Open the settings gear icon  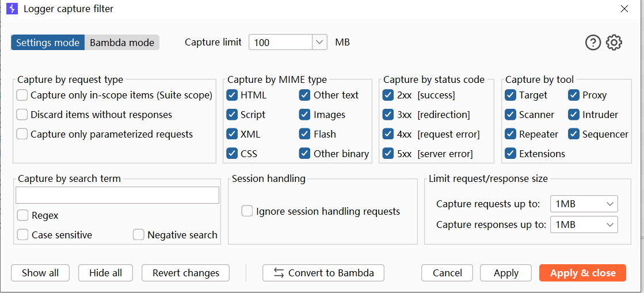coord(614,42)
